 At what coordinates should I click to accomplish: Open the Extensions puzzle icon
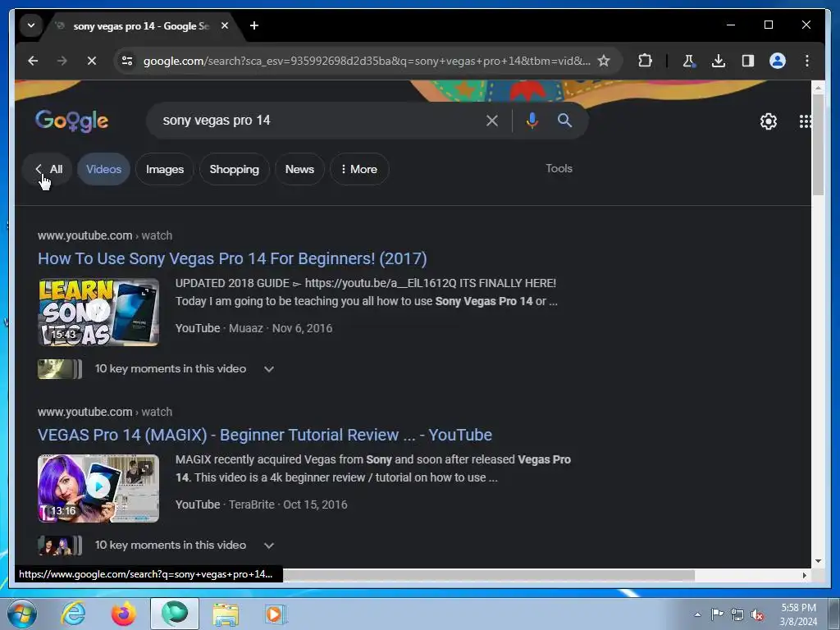coord(645,61)
